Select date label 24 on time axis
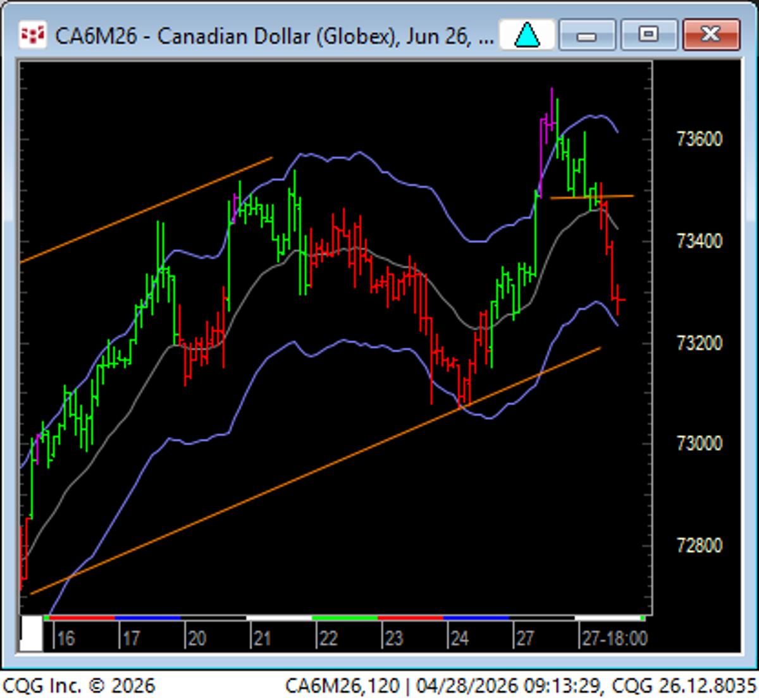The width and height of the screenshot is (759, 700). point(460,639)
